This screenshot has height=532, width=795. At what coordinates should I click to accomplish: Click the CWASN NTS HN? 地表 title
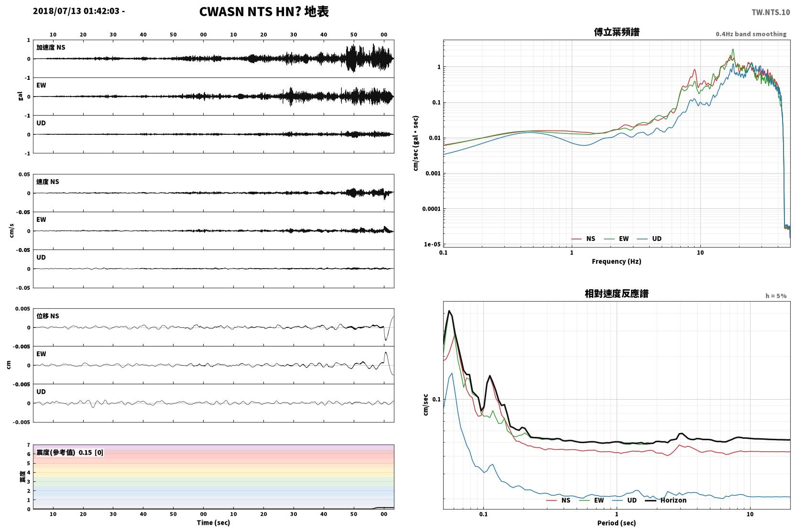tap(264, 12)
